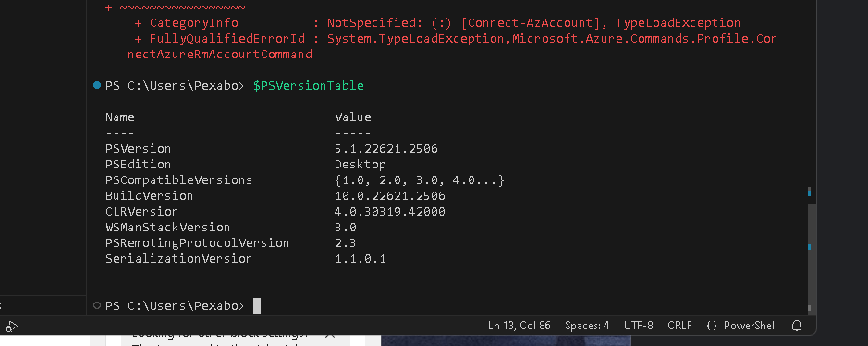This screenshot has height=346, width=868.
Task: Click the SerializationVersion value 1.1.0.1
Action: tap(361, 258)
